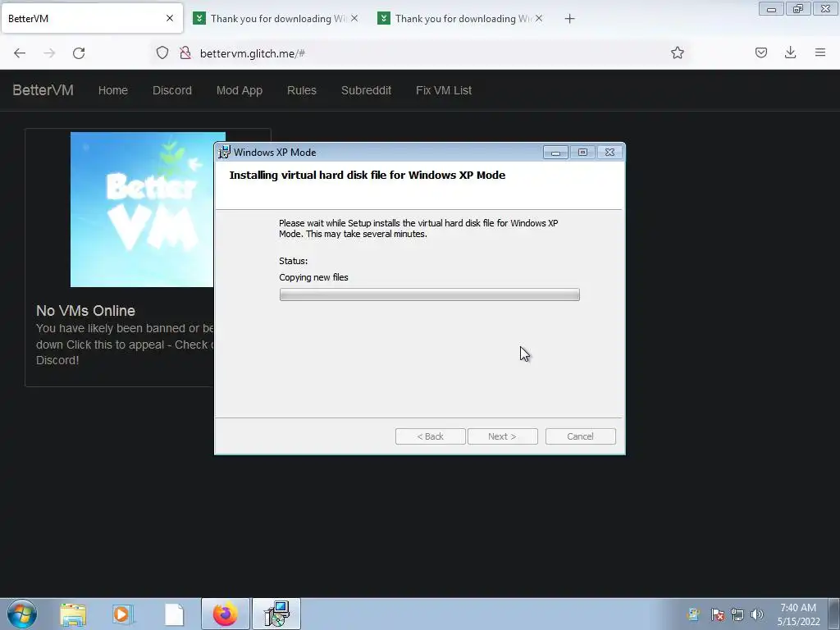The width and height of the screenshot is (840, 630).
Task: Open the network tray icon
Action: coord(737,614)
